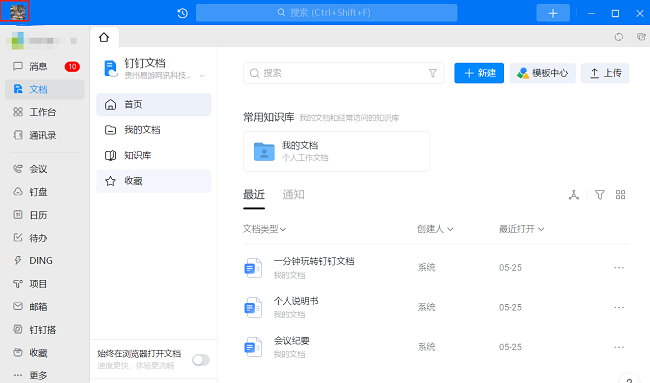This screenshot has width=650, height=383.
Task: Expand the 最近打开 sort dropdown
Action: pyautogui.click(x=521, y=229)
